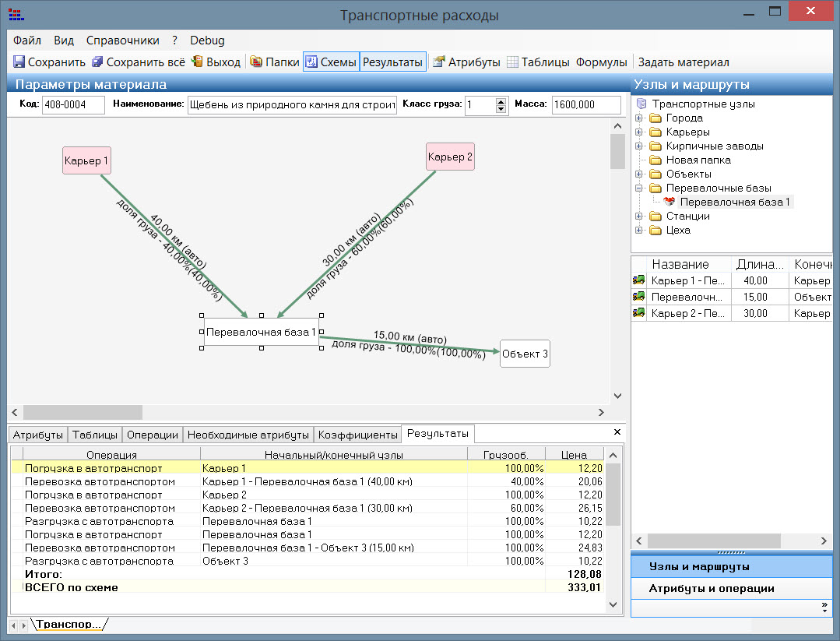Open Атрибуты via its toolbar icon
Viewport: 840px width, 641px height.
pos(439,62)
